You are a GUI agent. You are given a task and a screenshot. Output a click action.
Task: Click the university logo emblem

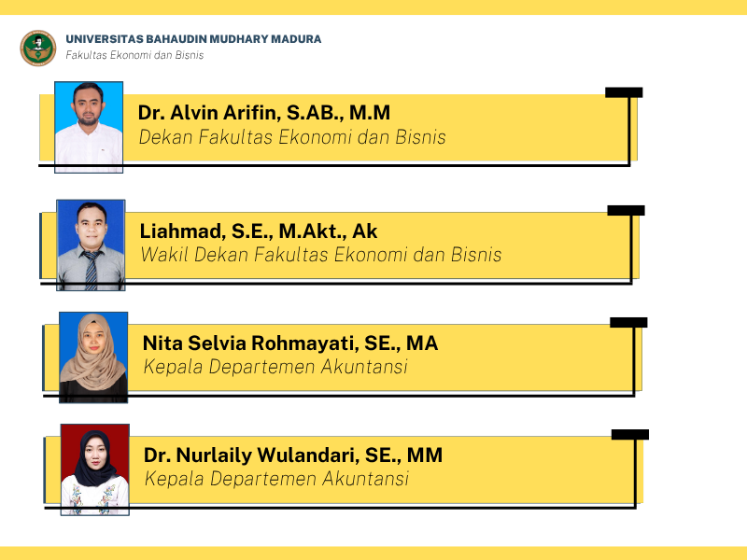38,48
